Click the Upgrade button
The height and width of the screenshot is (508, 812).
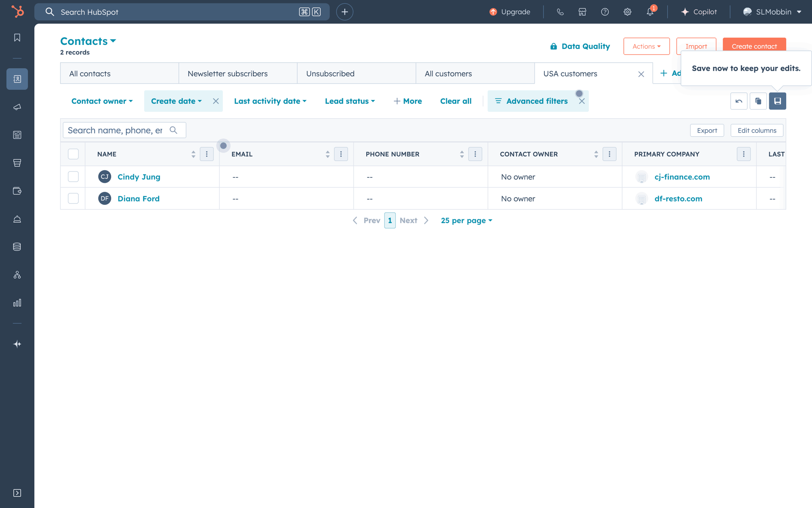tap(510, 12)
